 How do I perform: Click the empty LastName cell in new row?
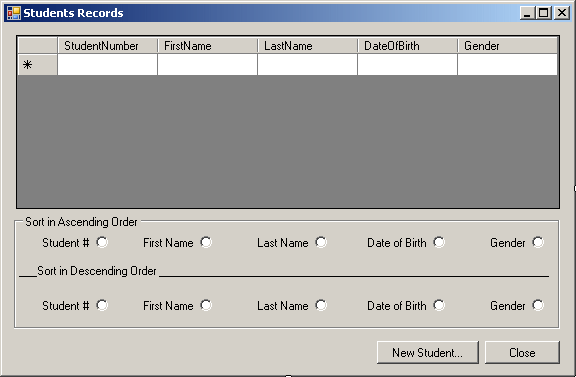click(307, 65)
